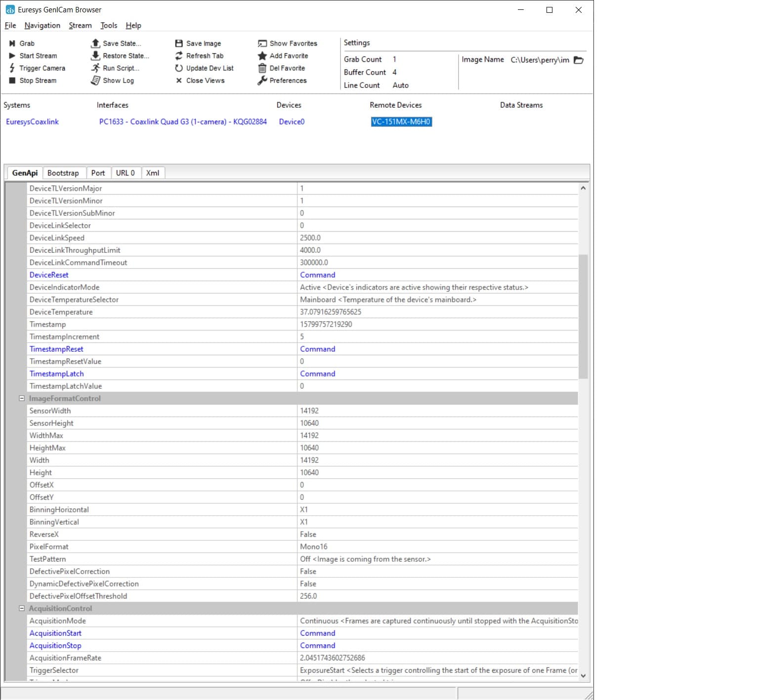Click the Close Views X icon

tap(179, 81)
